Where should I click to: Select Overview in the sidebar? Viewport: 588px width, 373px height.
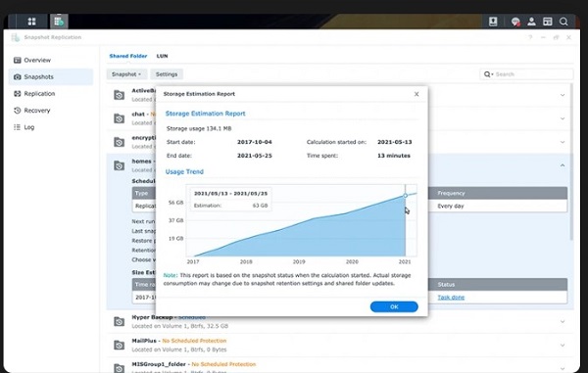(51, 60)
